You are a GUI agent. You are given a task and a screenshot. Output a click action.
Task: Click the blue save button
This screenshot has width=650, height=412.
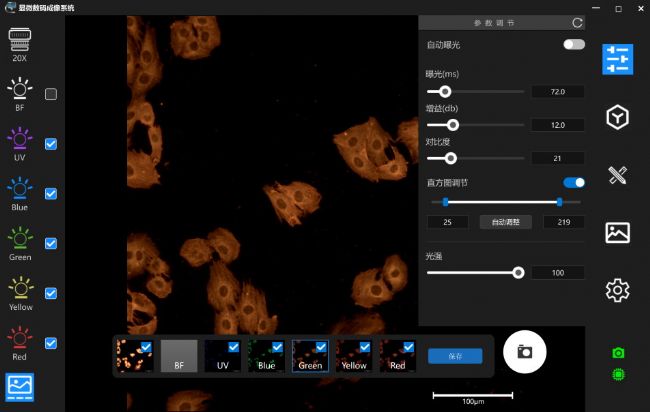(x=455, y=356)
